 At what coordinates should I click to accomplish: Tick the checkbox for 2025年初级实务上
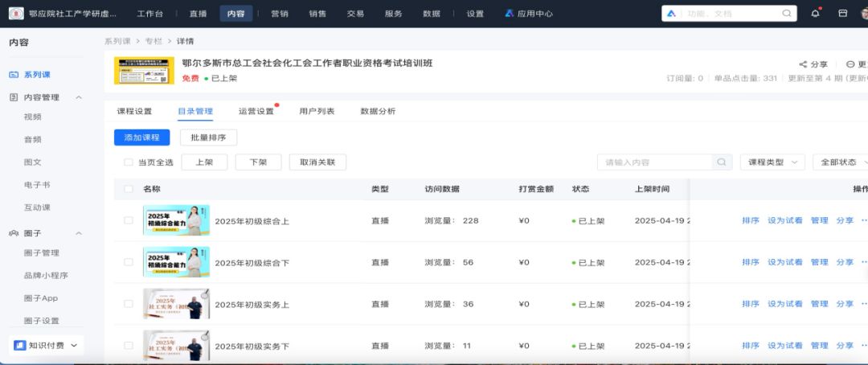(x=129, y=304)
